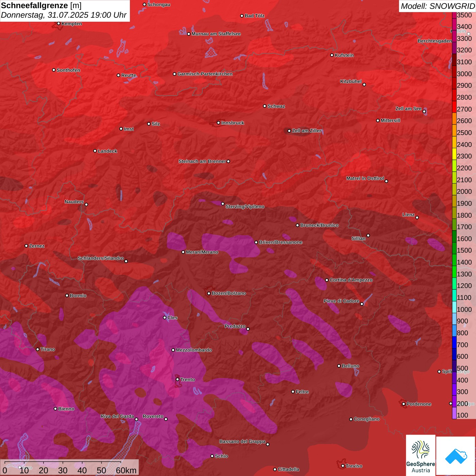The image size is (476, 476).
Task: Click the Kitzbühel label
Action: 351,81
